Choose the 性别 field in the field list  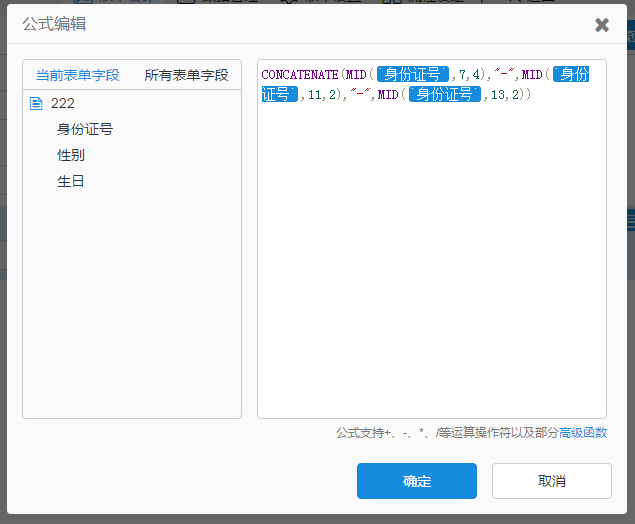[71, 155]
